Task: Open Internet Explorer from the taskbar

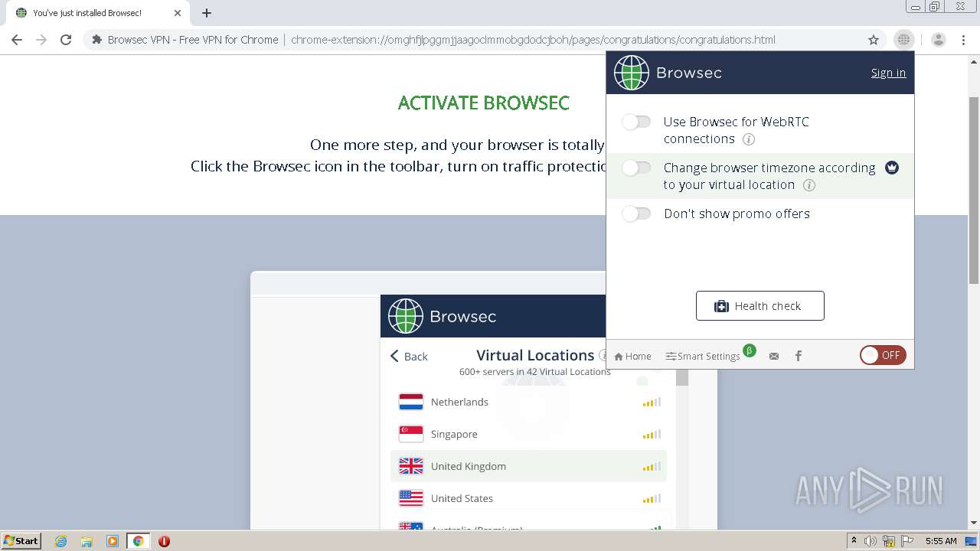Action: click(x=61, y=541)
